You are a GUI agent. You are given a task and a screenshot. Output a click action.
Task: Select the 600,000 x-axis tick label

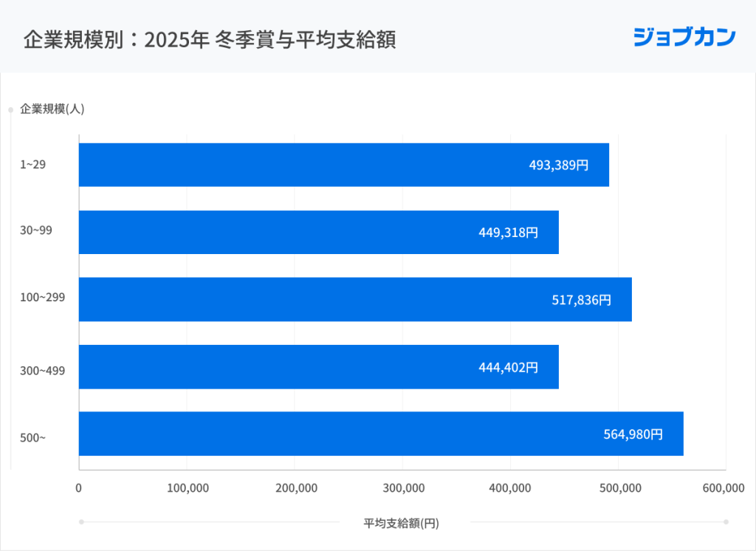723,487
